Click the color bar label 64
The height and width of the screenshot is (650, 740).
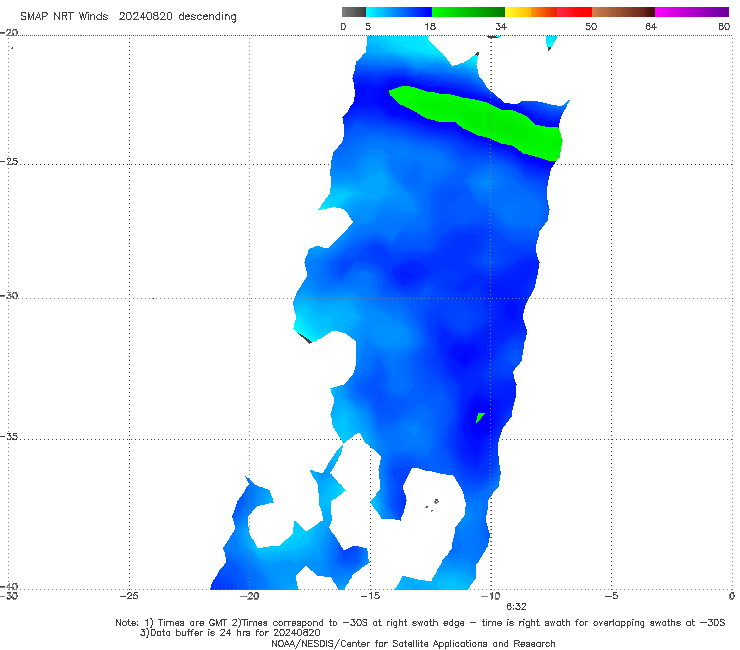[x=651, y=26]
